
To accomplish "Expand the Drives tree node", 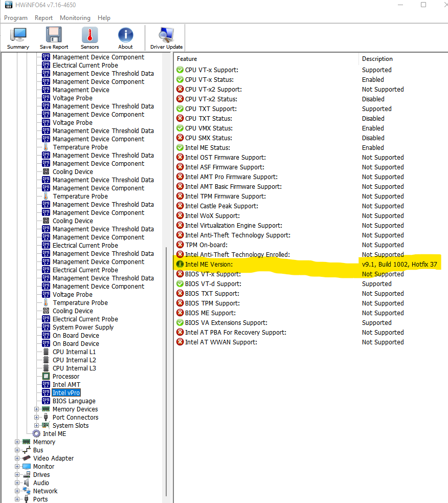I will coord(17,474).
